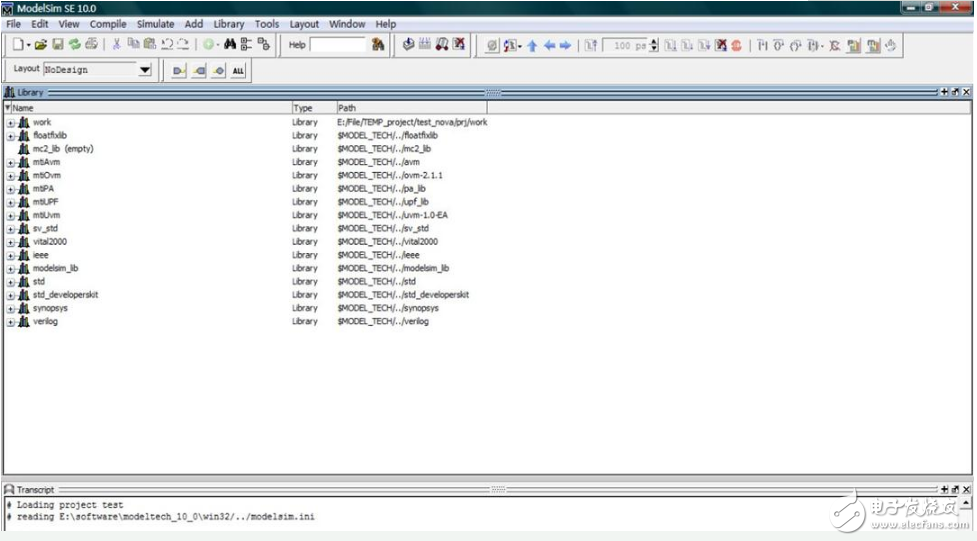Click the Save disk icon in toolbar
The height and width of the screenshot is (541, 977).
[58, 45]
